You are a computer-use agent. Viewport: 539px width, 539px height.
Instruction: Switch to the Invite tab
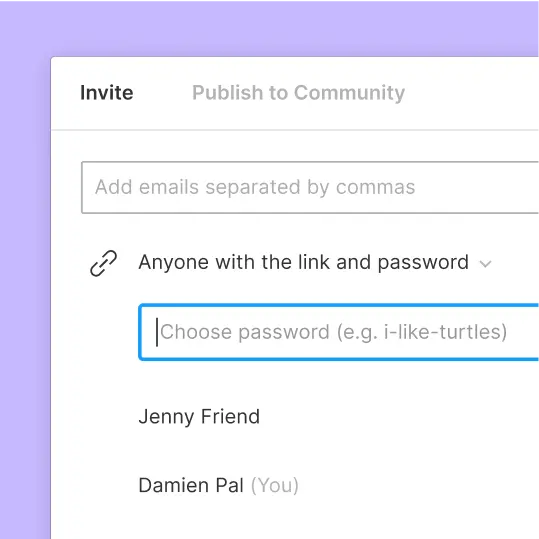pyautogui.click(x=107, y=93)
